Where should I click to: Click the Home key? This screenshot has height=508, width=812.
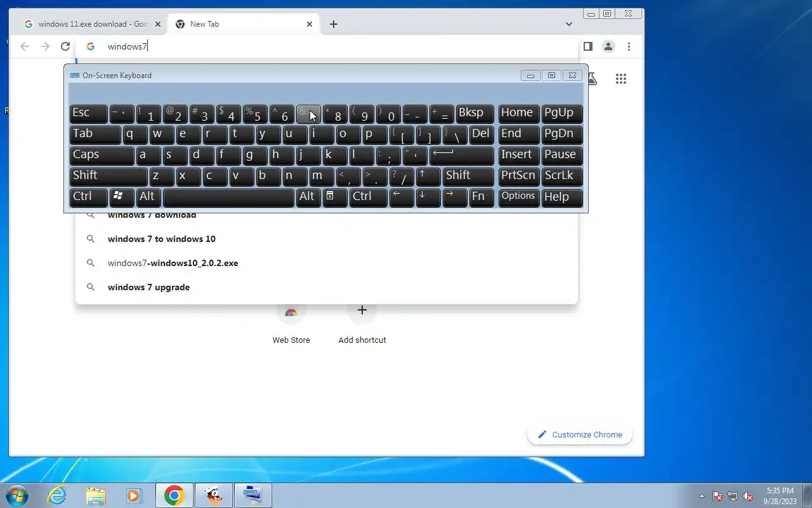coord(519,114)
